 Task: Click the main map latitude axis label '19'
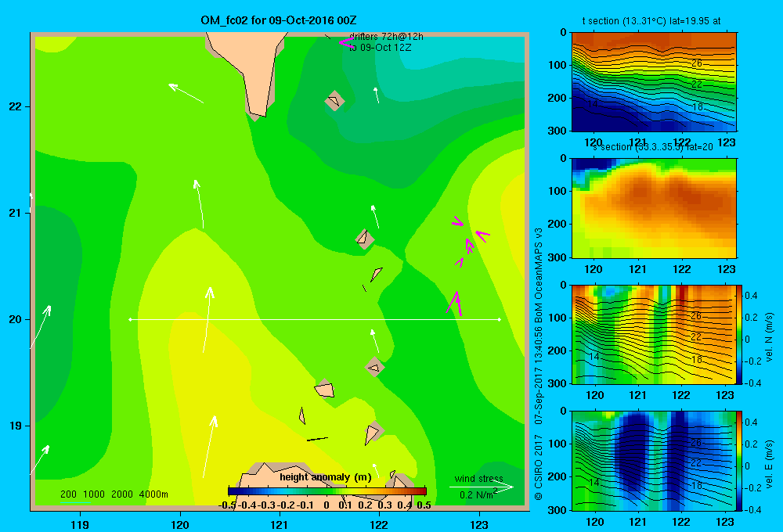(x=16, y=426)
